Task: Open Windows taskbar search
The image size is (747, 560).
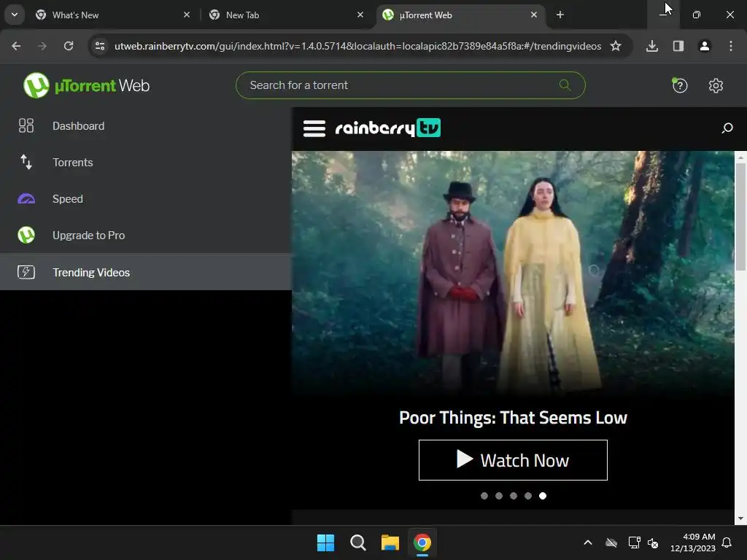Action: (x=357, y=542)
